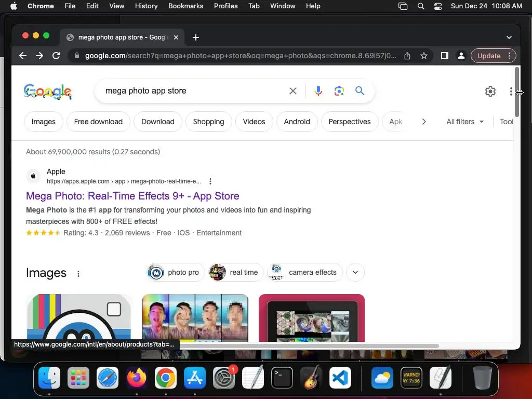The height and width of the screenshot is (399, 532).
Task: Select the photo pro image chip
Action: tap(176, 272)
